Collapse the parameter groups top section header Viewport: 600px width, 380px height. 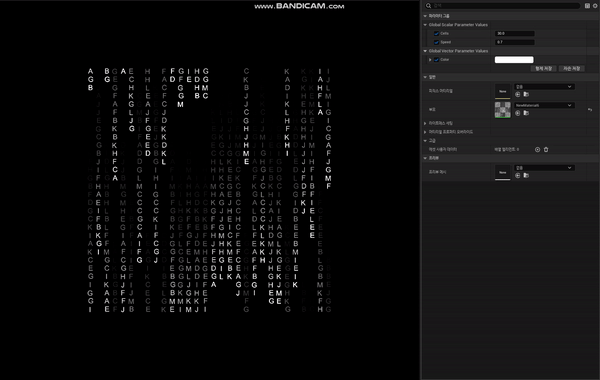point(425,16)
